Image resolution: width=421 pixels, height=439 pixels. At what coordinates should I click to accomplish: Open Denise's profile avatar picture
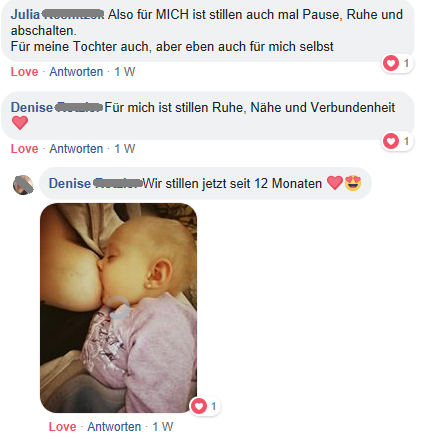[23, 184]
